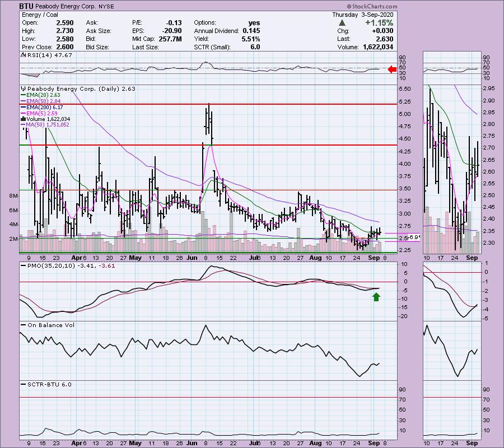Image resolution: width=504 pixels, height=448 pixels.
Task: Click the date Thursday 3-Sep-2020
Action: 362,15
